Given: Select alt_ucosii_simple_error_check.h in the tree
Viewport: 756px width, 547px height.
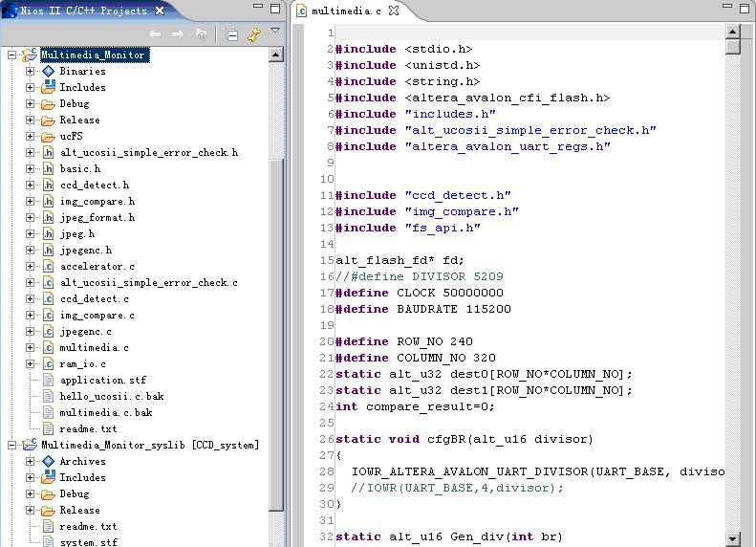Looking at the screenshot, I should click(x=149, y=153).
